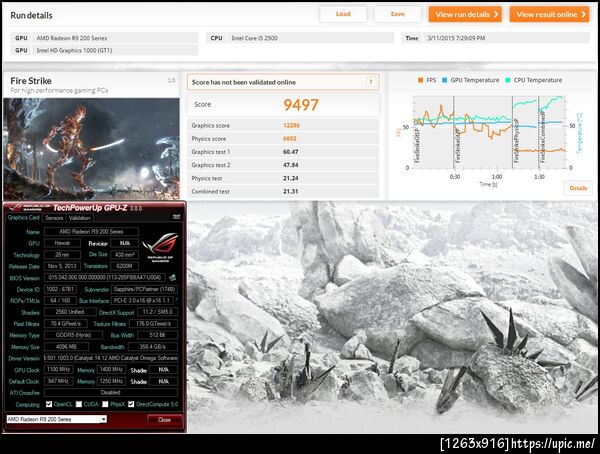
Task: Click the GPU Temperature blue legend swatch
Action: [x=445, y=80]
